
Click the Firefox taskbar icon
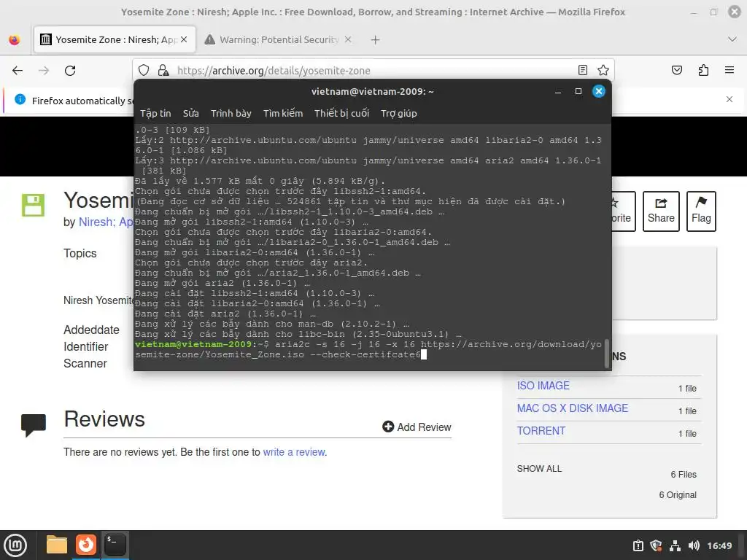tap(86, 544)
